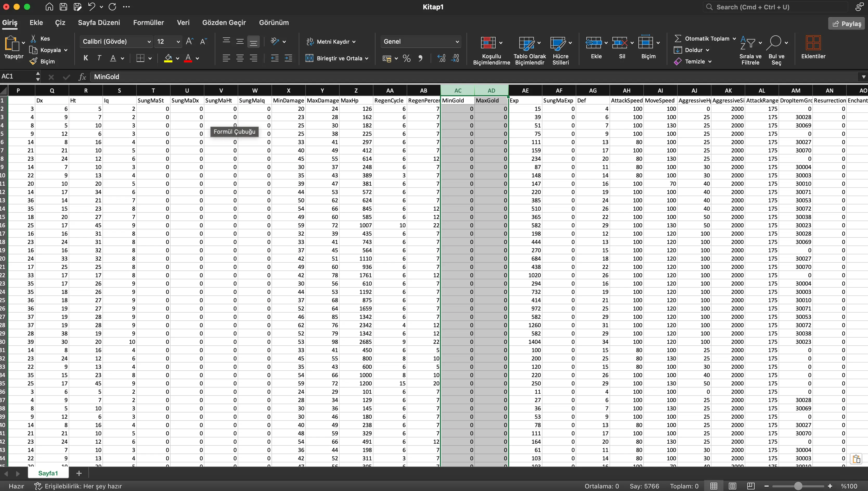Open the Calibri font name dropdown
The height and width of the screenshot is (491, 868).
point(149,41)
